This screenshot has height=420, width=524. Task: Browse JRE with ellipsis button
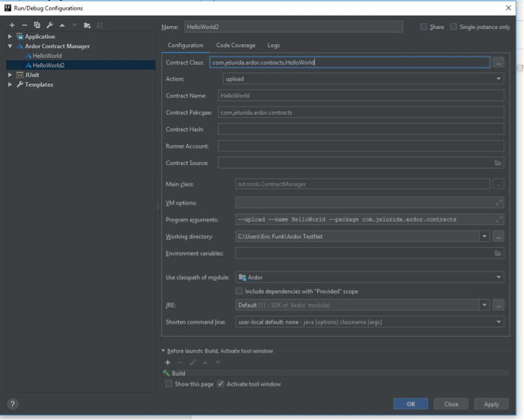498,305
